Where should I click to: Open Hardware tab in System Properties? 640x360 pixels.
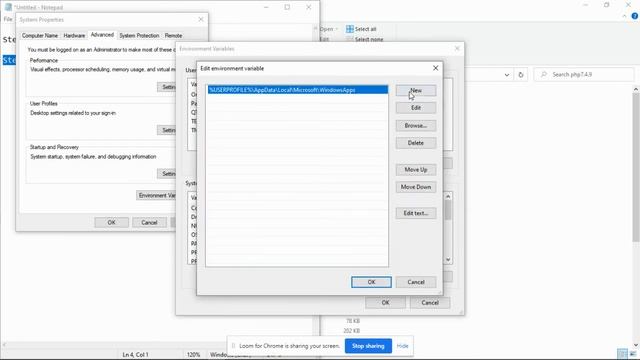(x=74, y=36)
